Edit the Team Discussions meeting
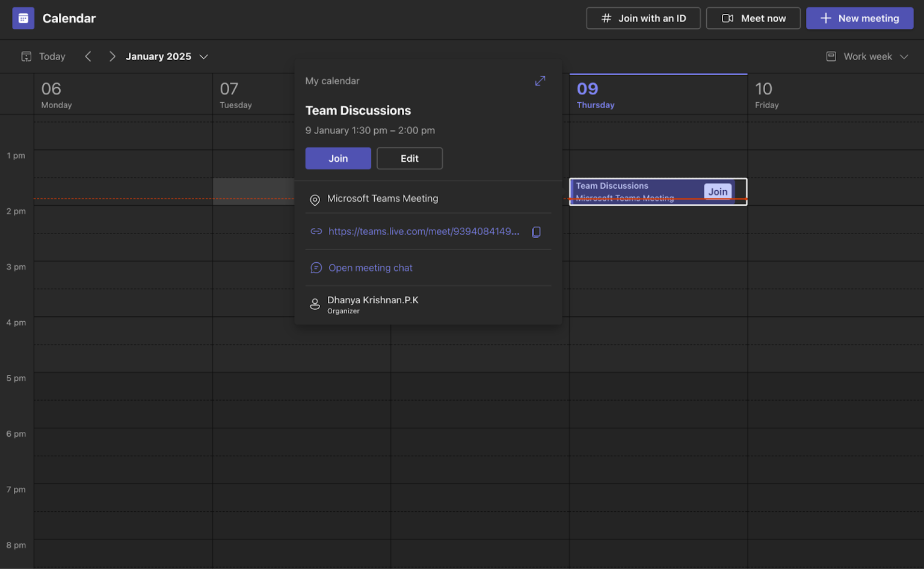This screenshot has height=569, width=924. 409,158
